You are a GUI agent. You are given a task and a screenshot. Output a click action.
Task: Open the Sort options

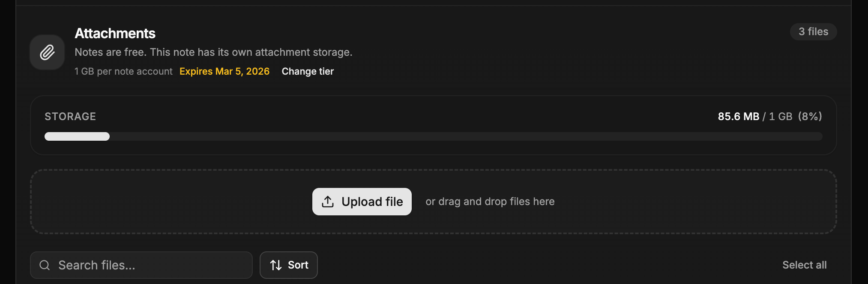point(289,265)
